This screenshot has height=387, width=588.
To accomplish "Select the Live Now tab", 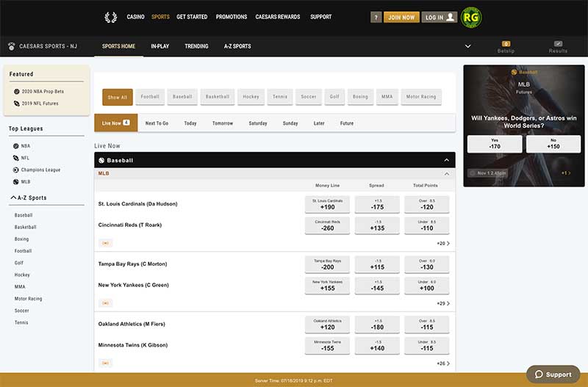I will point(116,123).
